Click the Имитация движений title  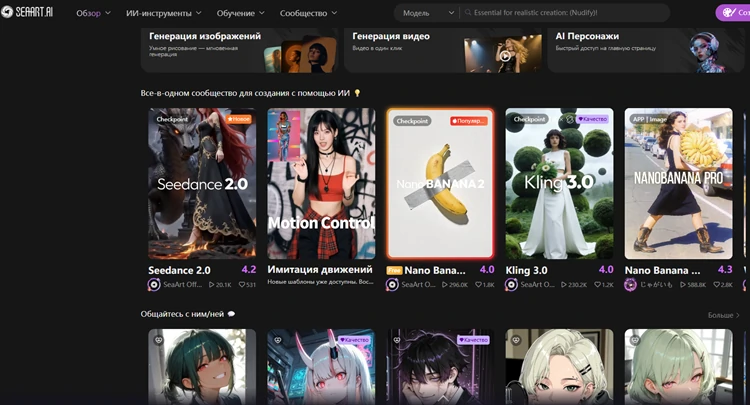[x=320, y=270]
